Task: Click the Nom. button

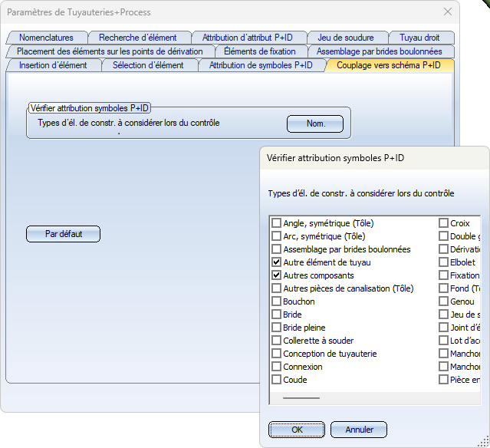Action: [315, 124]
